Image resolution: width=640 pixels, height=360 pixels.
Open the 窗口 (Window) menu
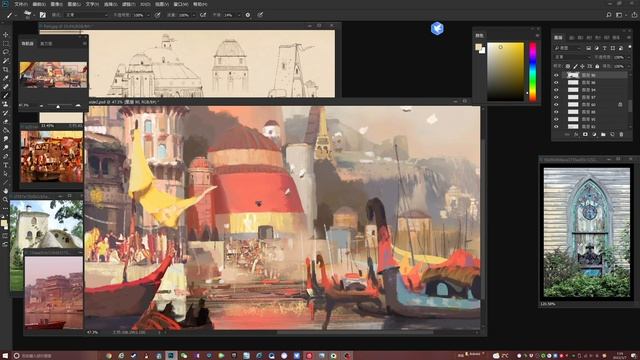click(181, 4)
